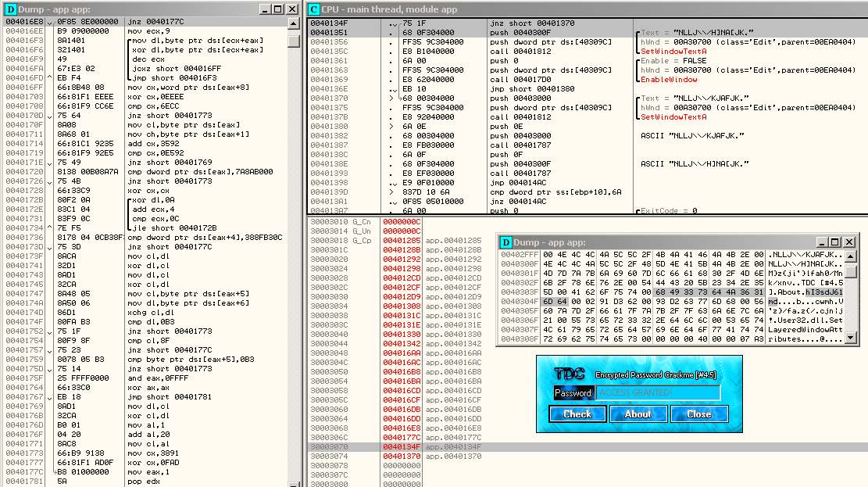Select the highlighted stack entry app.0040134F
The width and height of the screenshot is (868, 487).
point(453,447)
